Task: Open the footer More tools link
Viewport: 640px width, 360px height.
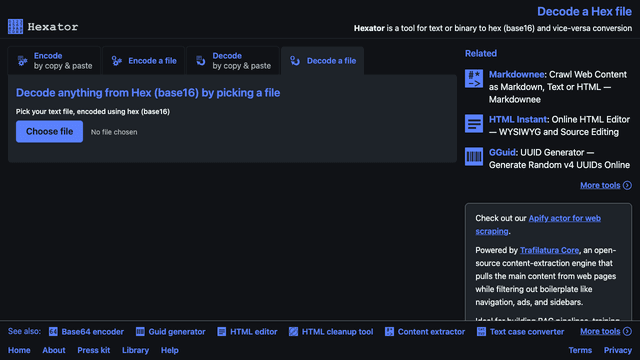Action: point(600,331)
